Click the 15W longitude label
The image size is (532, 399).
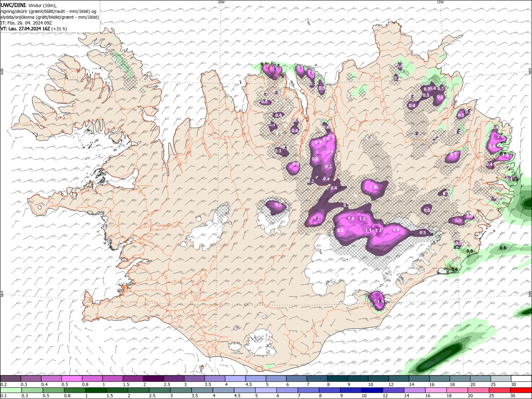440,2
